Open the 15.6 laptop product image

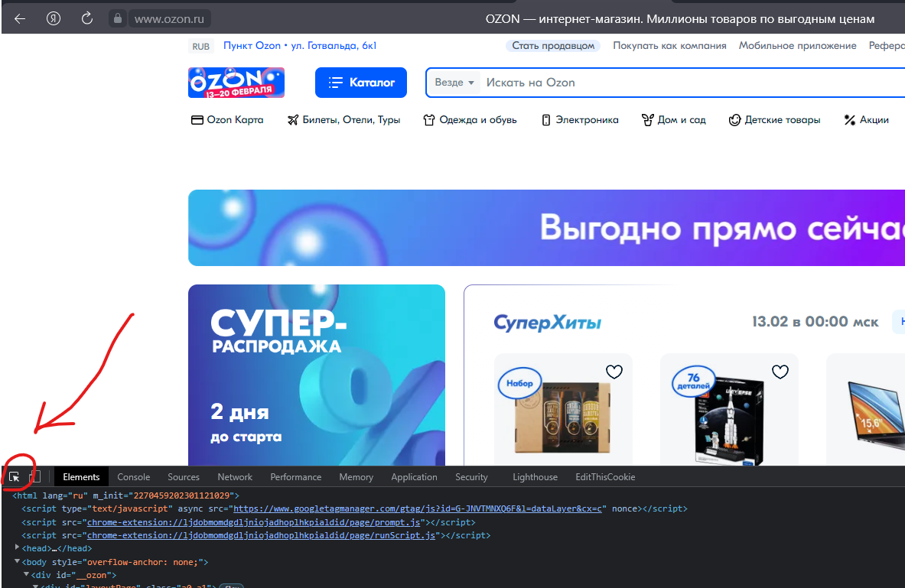click(876, 415)
